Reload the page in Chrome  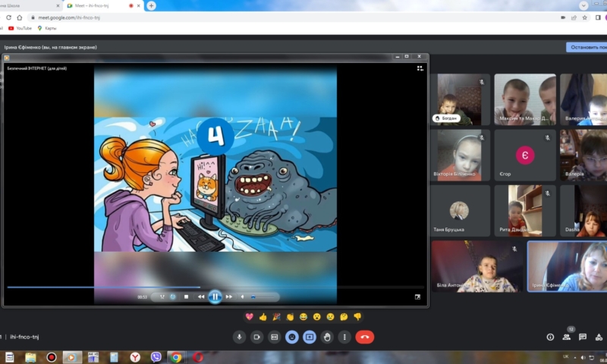8,17
